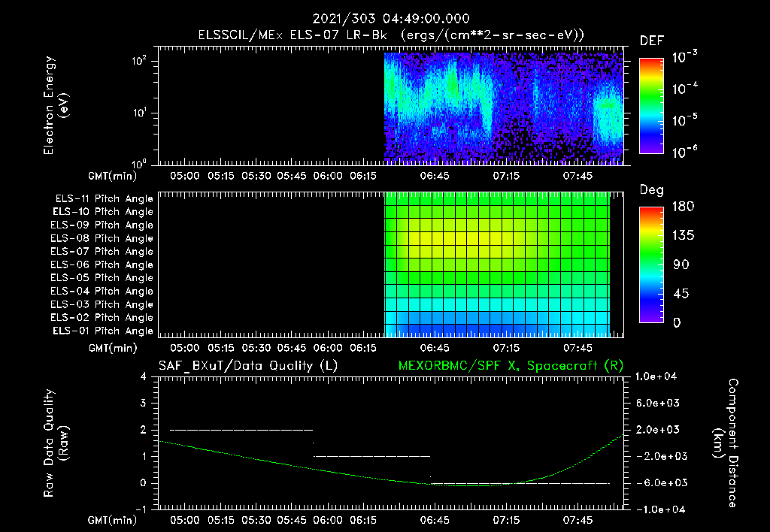Click the 3 tick on the Raw Data Quality axis
The width and height of the screenshot is (770, 532).
click(144, 403)
